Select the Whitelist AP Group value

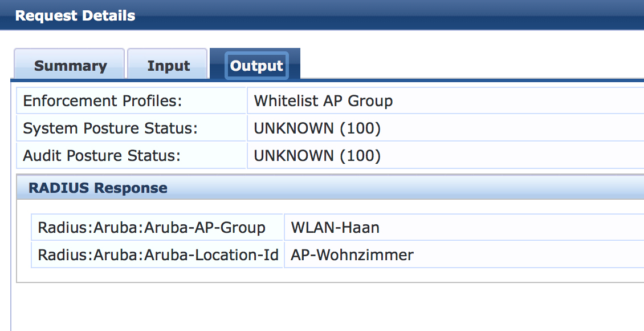[x=323, y=101]
